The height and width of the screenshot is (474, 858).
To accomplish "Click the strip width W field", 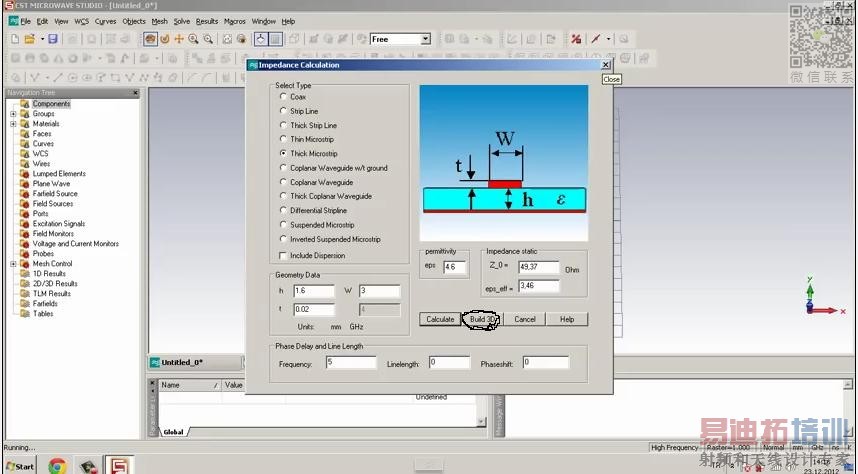I will 380,291.
